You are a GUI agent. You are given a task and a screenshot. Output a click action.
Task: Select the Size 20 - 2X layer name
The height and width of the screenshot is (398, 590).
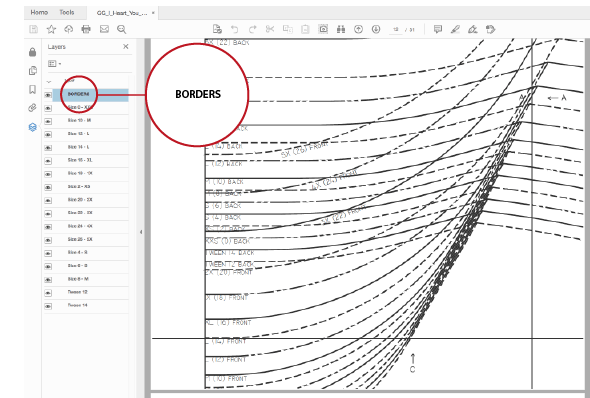point(80,199)
